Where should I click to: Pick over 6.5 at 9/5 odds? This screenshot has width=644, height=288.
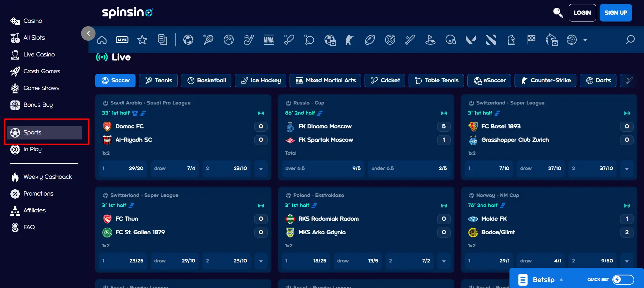click(323, 169)
